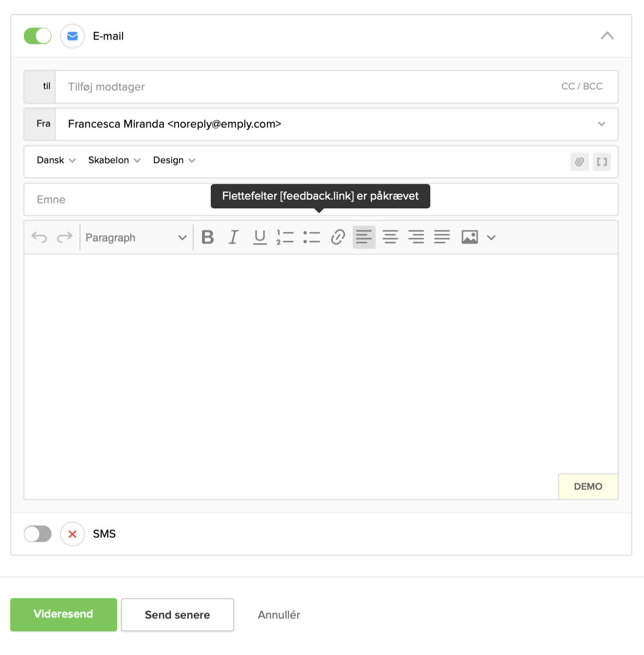Expand the Fra sender dropdown
This screenshot has width=644, height=655.
point(602,124)
